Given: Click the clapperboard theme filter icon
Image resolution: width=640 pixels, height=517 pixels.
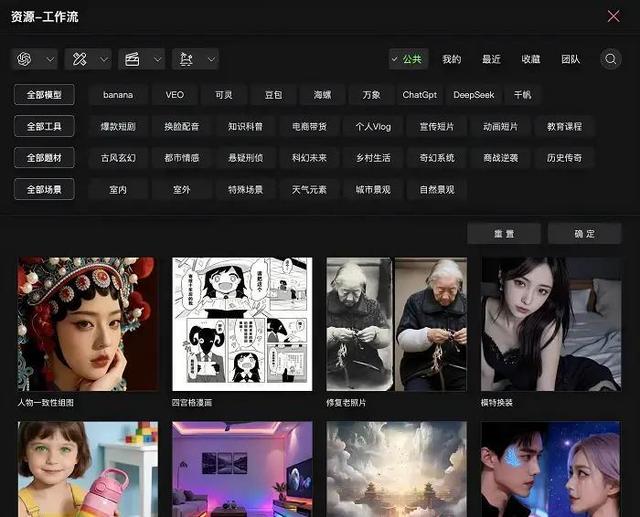Looking at the screenshot, I should [x=131, y=60].
